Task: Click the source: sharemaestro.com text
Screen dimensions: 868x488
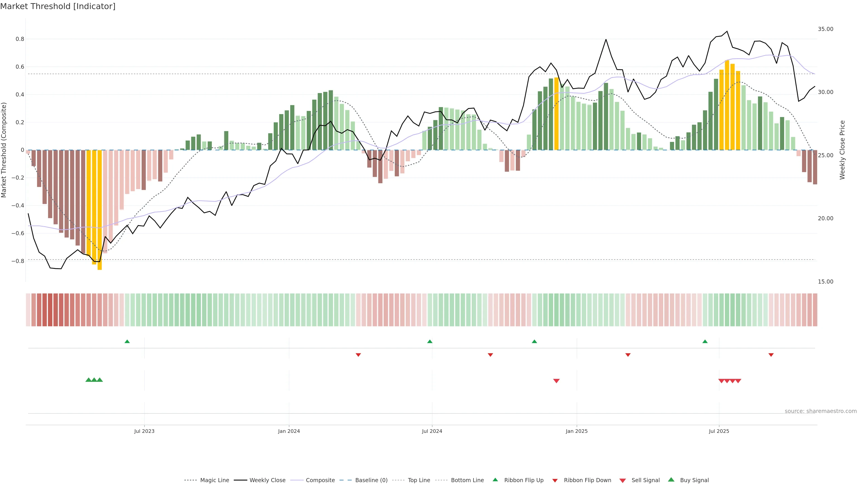Action: [x=821, y=411]
